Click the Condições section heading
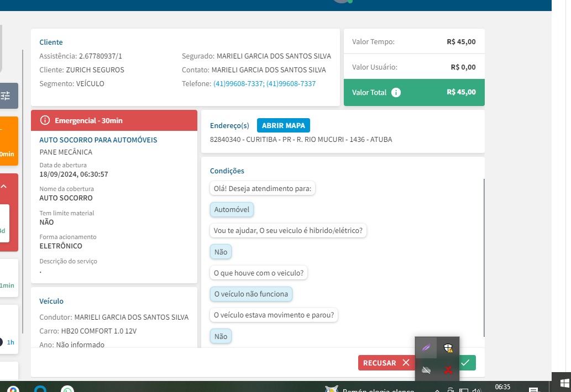 click(227, 171)
